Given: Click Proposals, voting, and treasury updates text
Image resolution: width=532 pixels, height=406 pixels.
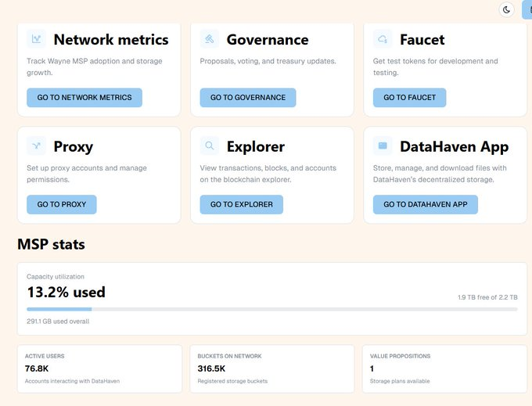Looking at the screenshot, I should 268,61.
